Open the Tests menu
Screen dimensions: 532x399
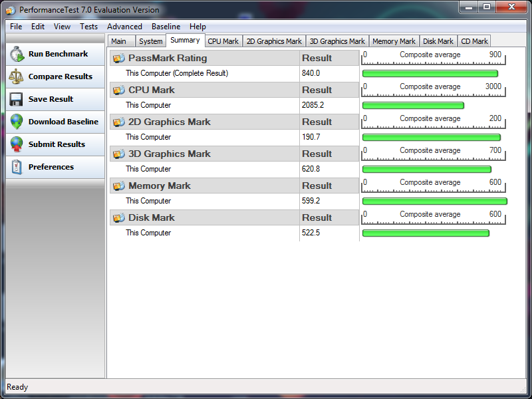pos(88,27)
